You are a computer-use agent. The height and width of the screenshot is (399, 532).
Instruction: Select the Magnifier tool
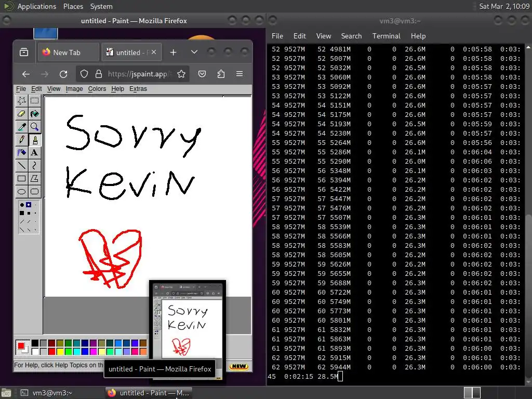click(x=34, y=127)
